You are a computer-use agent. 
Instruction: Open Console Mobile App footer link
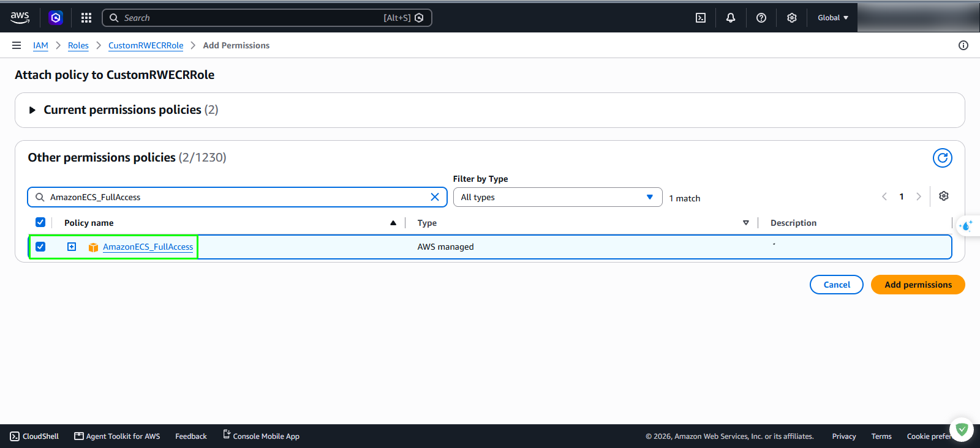tap(261, 436)
